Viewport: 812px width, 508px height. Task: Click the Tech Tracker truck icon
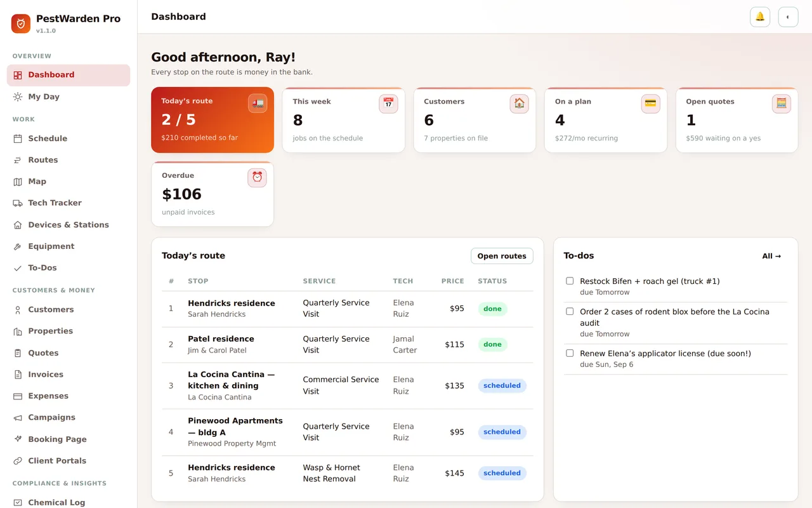pyautogui.click(x=18, y=203)
